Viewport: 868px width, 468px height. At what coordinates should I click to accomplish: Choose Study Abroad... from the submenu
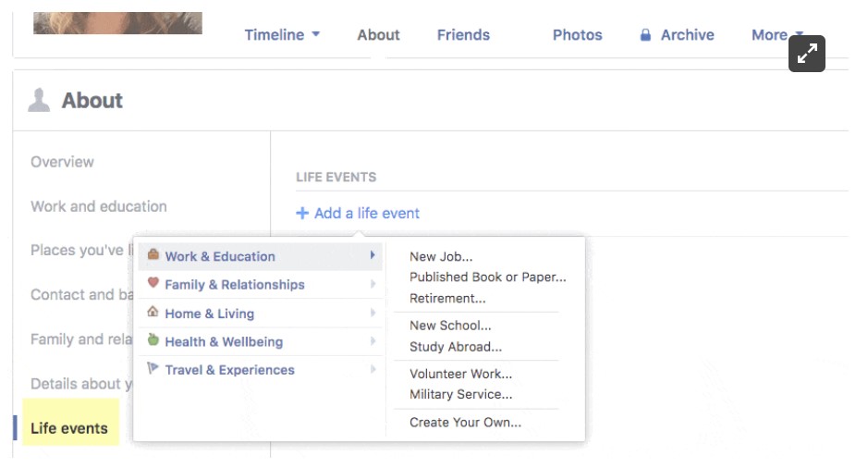[x=456, y=347]
